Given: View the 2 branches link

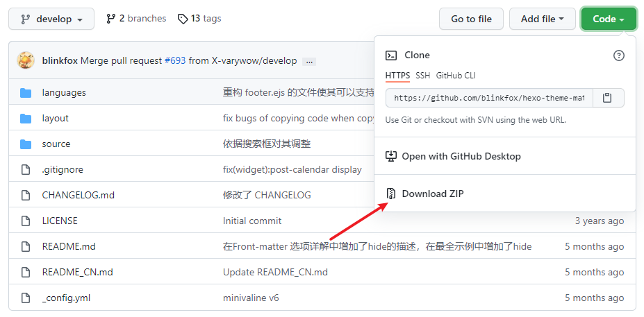Looking at the screenshot, I should click(x=136, y=19).
